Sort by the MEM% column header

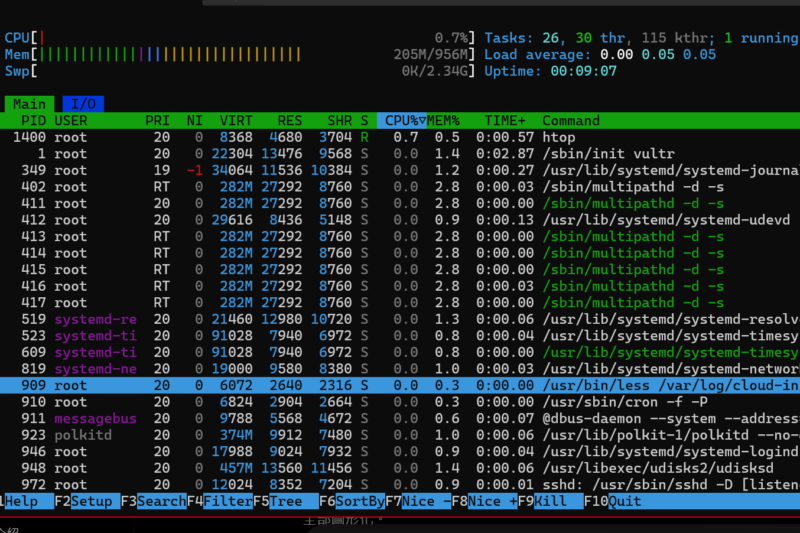point(443,120)
